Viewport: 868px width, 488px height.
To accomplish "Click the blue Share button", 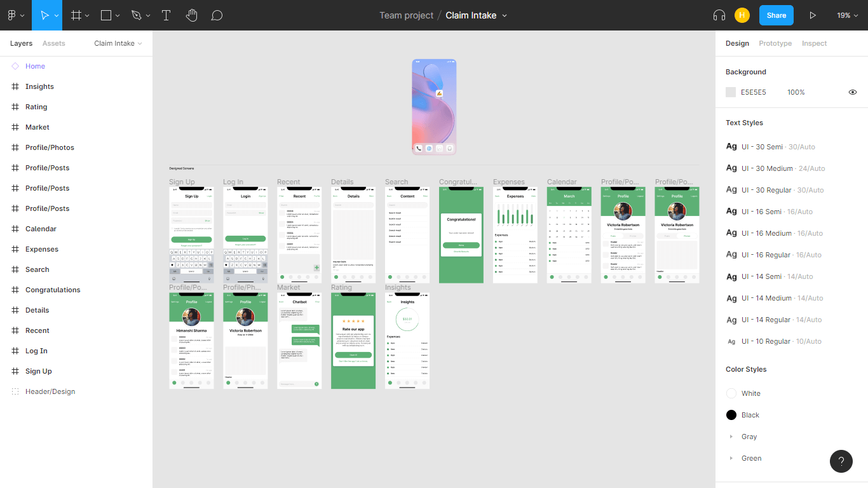I will pos(776,15).
